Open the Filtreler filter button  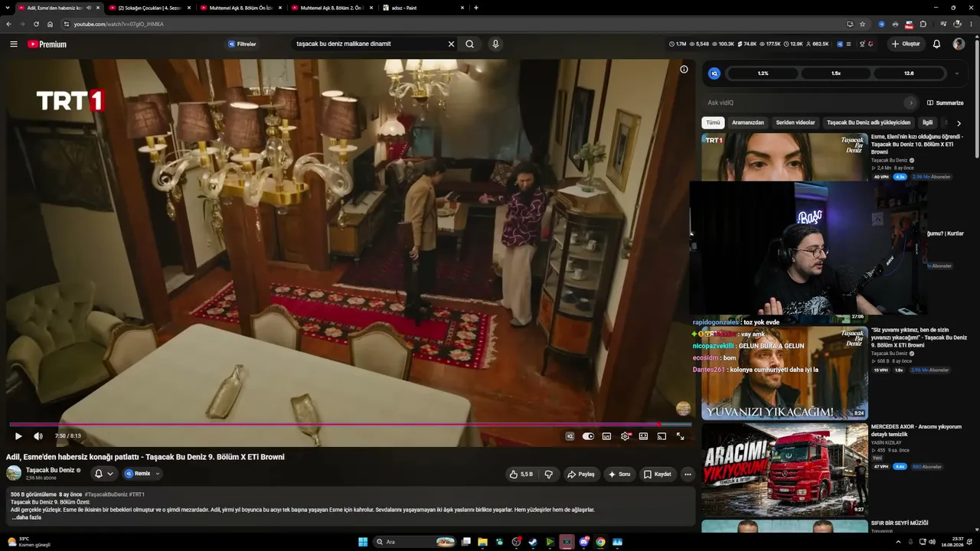[242, 44]
